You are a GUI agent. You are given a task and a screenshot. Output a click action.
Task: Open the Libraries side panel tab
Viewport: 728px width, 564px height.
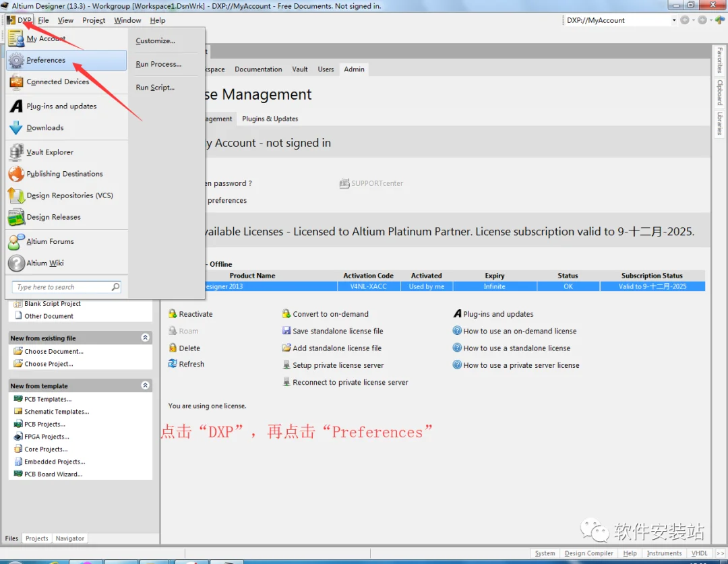tap(720, 123)
